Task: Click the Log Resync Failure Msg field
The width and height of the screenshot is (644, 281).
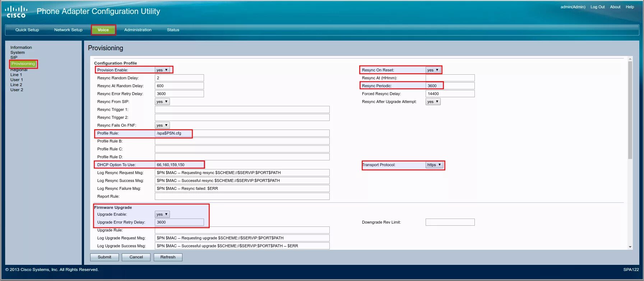Action: pyautogui.click(x=242, y=188)
